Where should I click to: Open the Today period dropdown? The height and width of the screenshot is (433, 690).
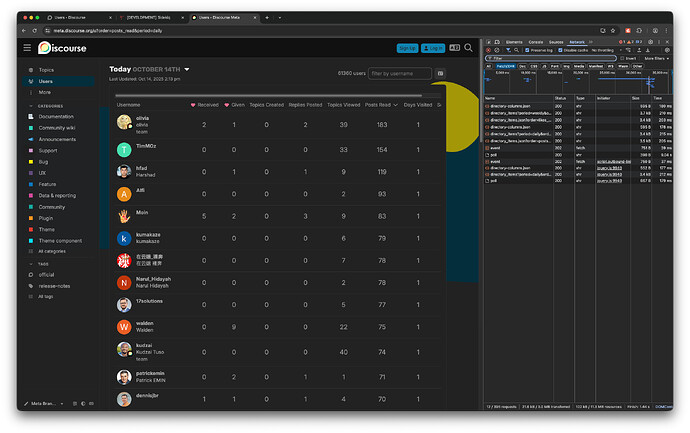[149, 69]
